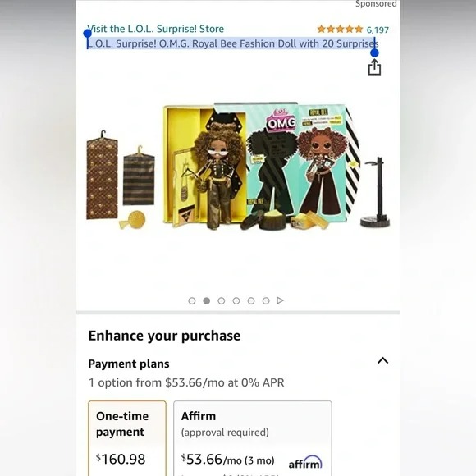
Task: Click the highlighted product title text
Action: pos(233,43)
